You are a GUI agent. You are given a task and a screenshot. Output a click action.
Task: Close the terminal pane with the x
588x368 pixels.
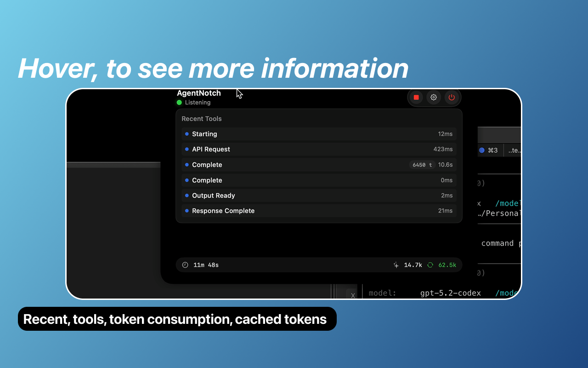(x=353, y=295)
